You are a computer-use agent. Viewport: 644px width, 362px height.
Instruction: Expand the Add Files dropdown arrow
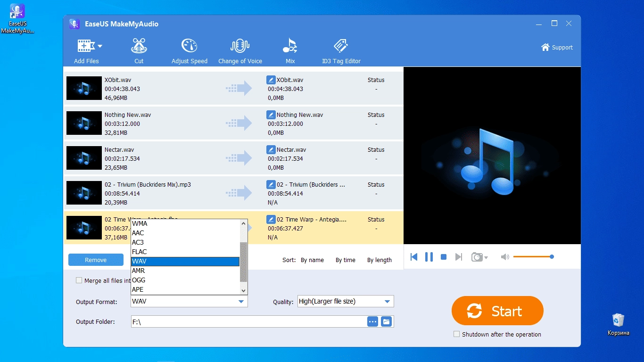(x=100, y=46)
